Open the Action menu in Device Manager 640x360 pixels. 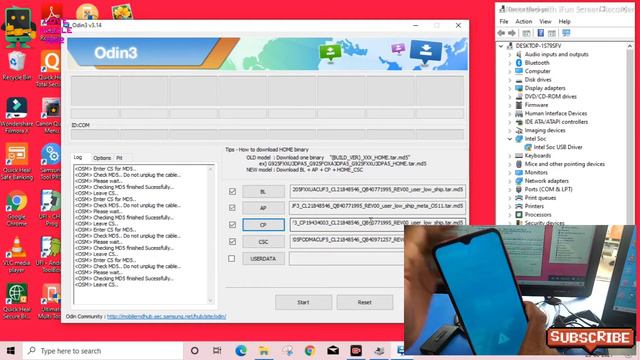524,22
